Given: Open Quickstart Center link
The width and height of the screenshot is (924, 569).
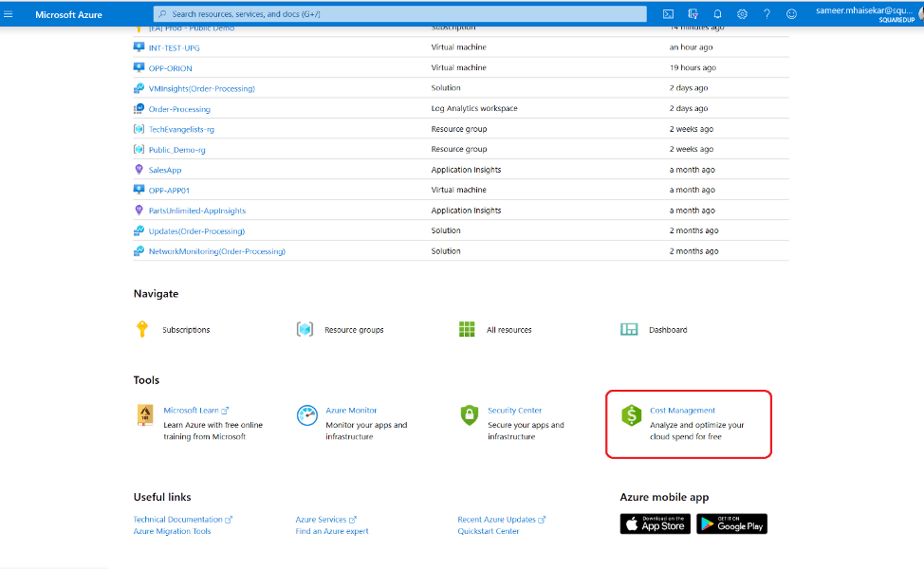Looking at the screenshot, I should tap(489, 531).
